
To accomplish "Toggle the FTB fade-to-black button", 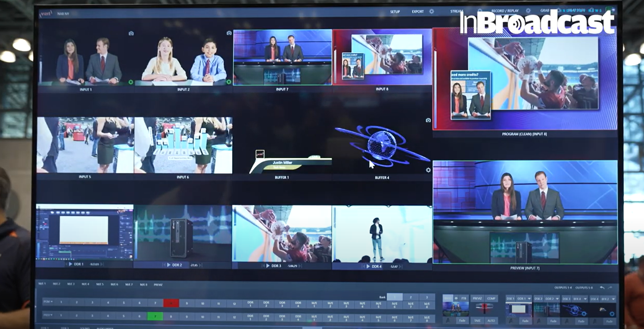I will click(464, 298).
